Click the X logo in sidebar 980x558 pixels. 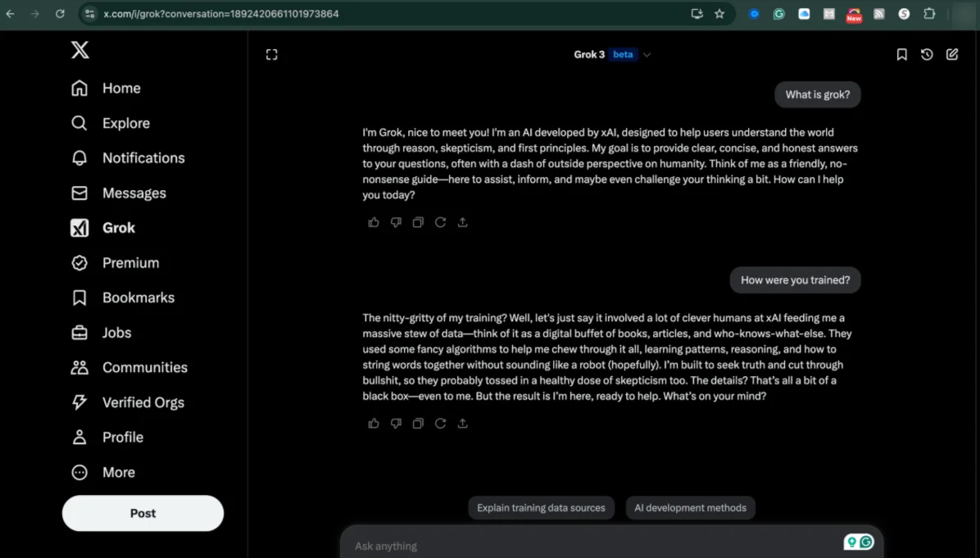tap(79, 51)
